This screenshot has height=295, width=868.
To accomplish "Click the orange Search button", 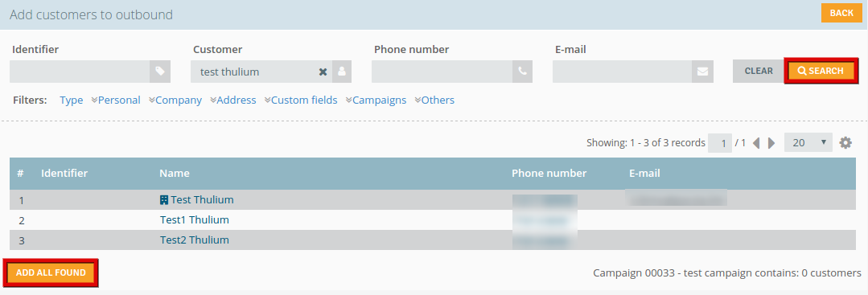I will tap(821, 71).
